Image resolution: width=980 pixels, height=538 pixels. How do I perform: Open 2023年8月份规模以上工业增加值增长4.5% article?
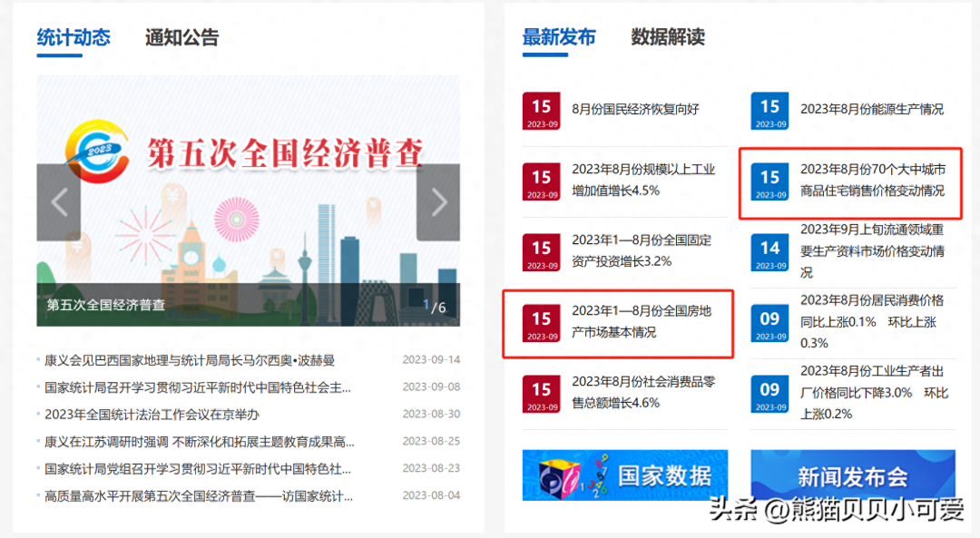[643, 180]
